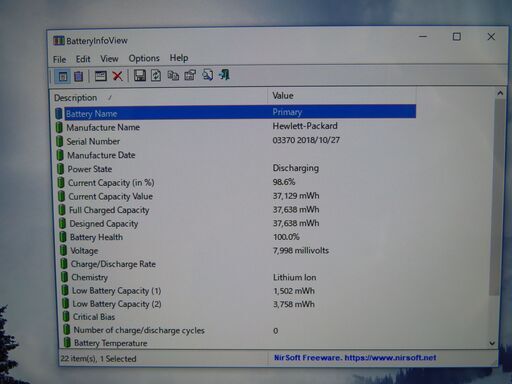Sort by the Value column header
The image size is (512, 384).
(x=342, y=96)
